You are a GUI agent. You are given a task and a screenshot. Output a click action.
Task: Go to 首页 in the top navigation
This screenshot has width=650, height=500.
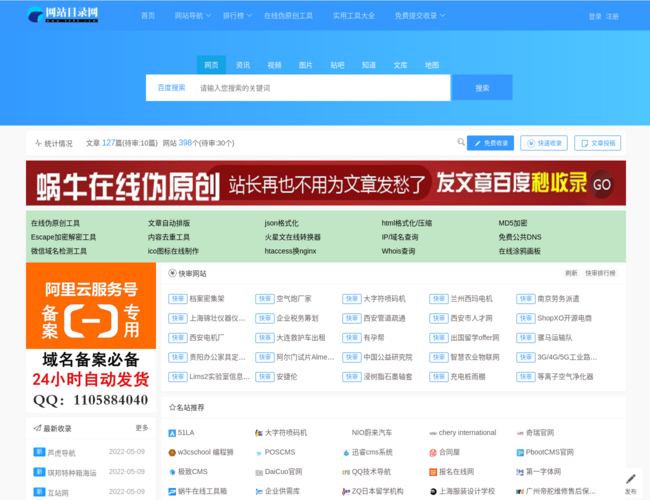click(x=148, y=16)
